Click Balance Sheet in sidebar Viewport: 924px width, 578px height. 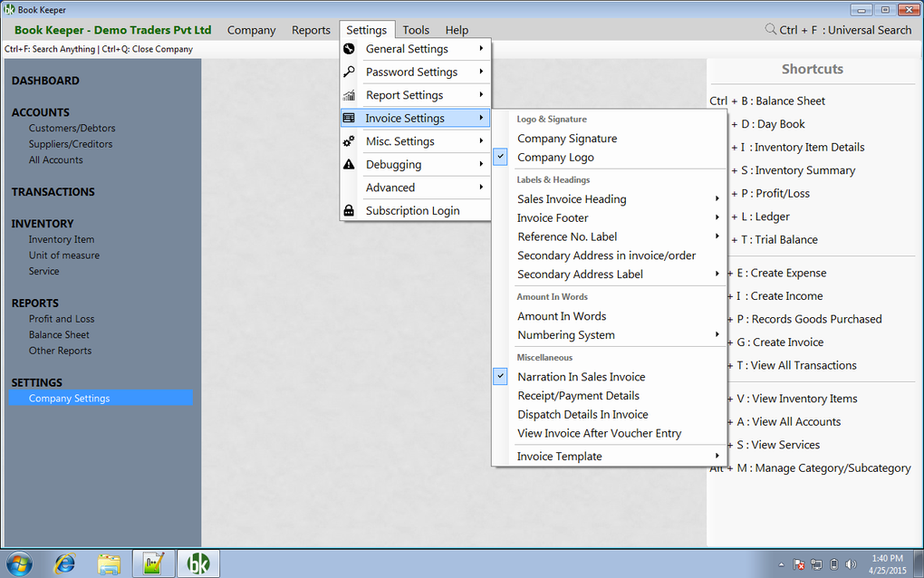(59, 334)
